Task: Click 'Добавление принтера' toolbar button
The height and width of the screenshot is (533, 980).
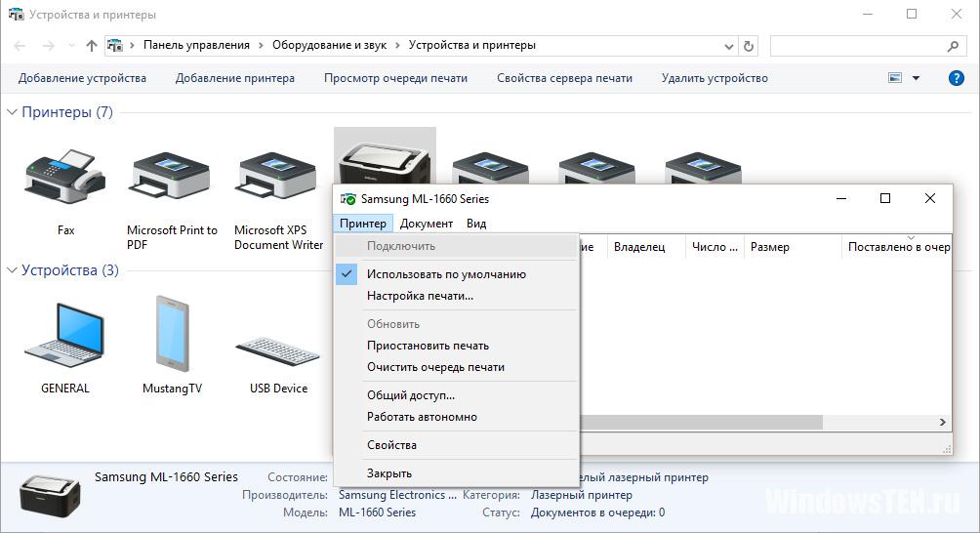Action: [234, 78]
